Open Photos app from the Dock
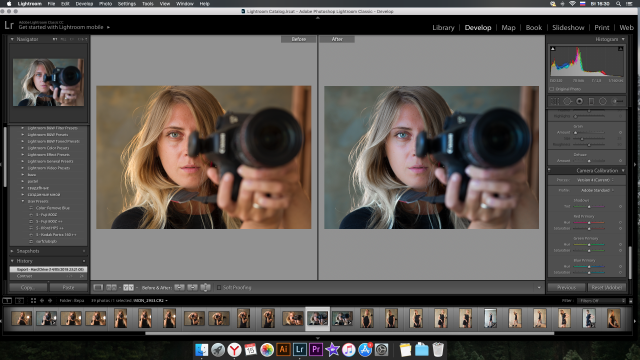 (x=267, y=349)
